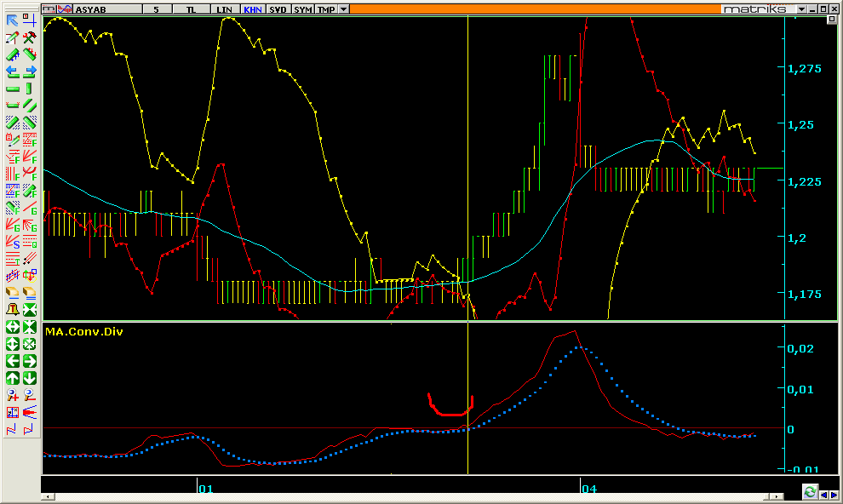This screenshot has width=843, height=504.
Task: Click the green up arrow icon
Action: (x=13, y=378)
